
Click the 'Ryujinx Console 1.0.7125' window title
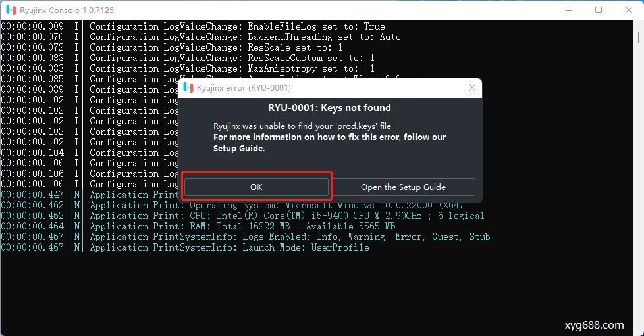tap(67, 11)
